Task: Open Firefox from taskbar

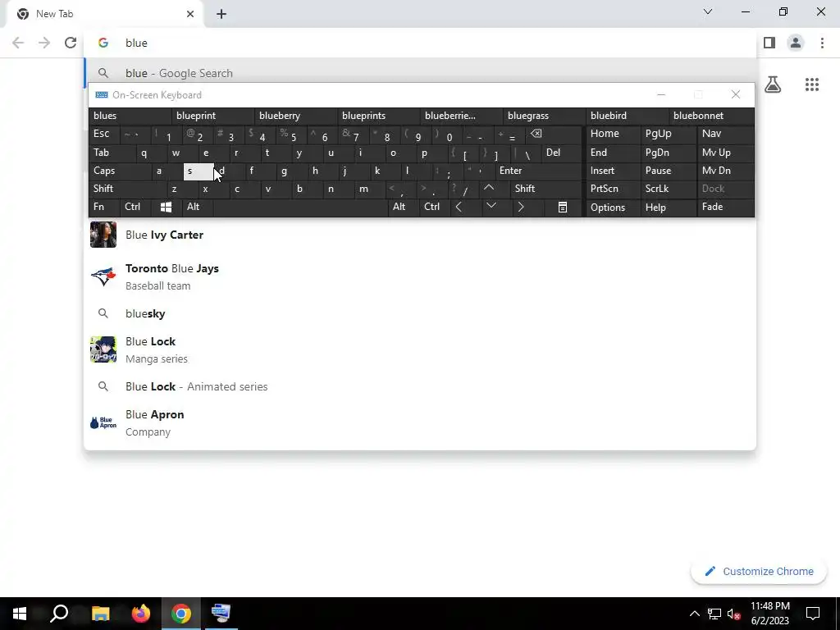Action: [141, 614]
